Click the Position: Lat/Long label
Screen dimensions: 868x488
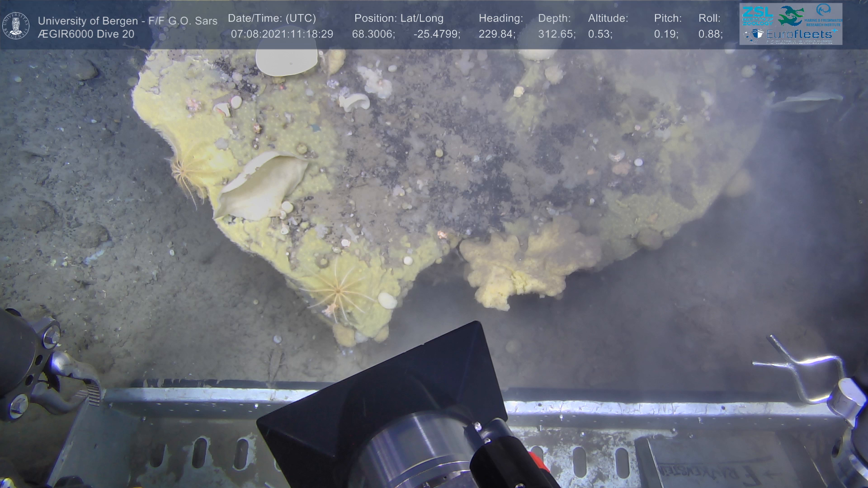click(399, 19)
